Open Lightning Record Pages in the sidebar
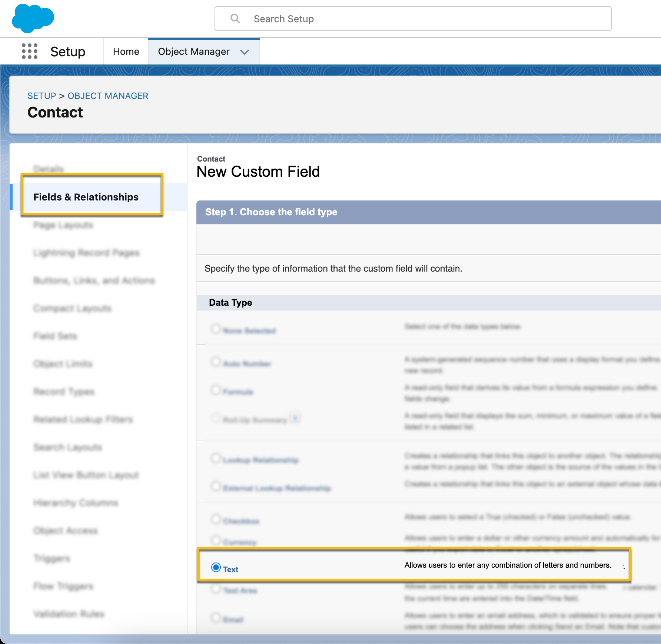This screenshot has width=661, height=644. [86, 253]
